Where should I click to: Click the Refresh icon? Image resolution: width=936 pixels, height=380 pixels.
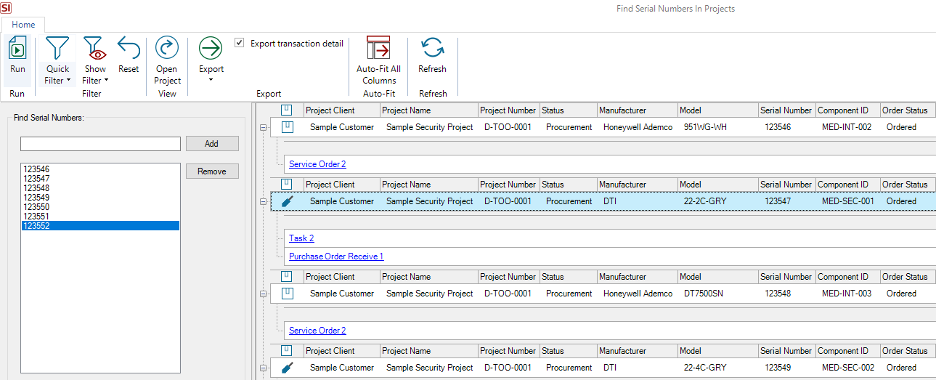(x=432, y=48)
